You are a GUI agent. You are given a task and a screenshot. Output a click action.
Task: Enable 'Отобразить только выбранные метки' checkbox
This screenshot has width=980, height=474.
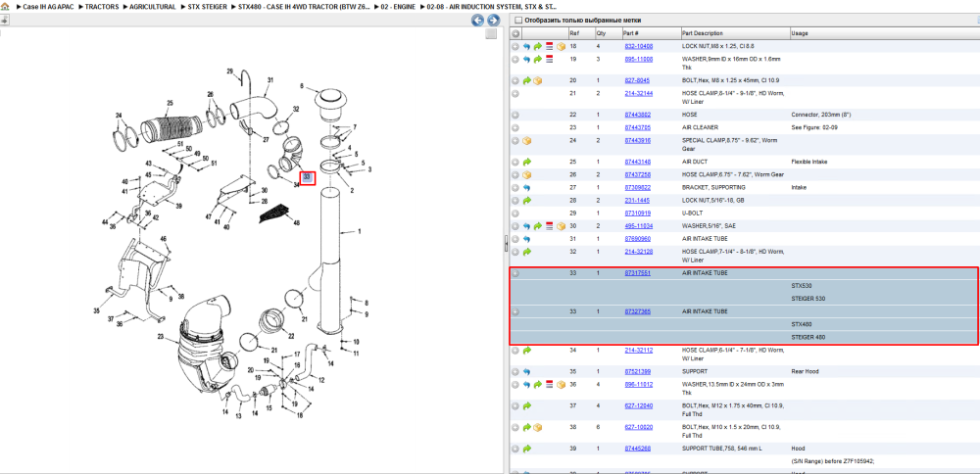pos(517,20)
